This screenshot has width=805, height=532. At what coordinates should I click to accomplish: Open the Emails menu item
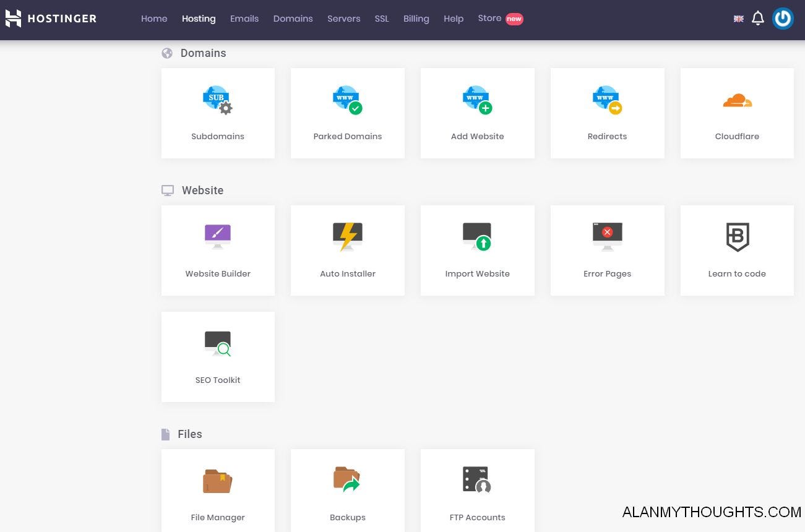point(244,19)
